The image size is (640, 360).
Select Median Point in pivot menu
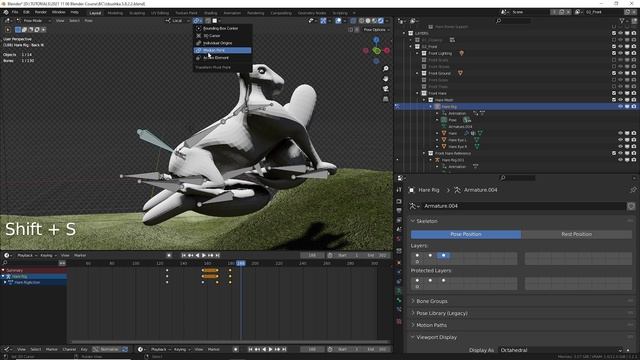point(222,50)
